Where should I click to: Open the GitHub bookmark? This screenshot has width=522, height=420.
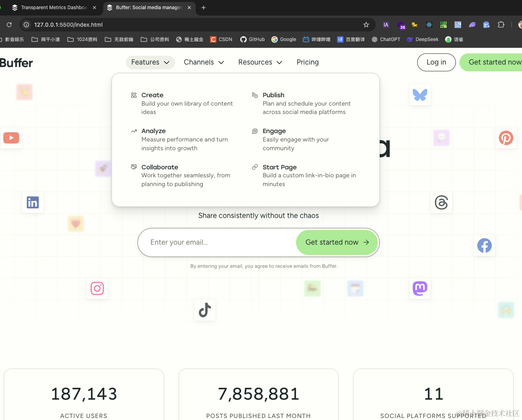tap(253, 39)
